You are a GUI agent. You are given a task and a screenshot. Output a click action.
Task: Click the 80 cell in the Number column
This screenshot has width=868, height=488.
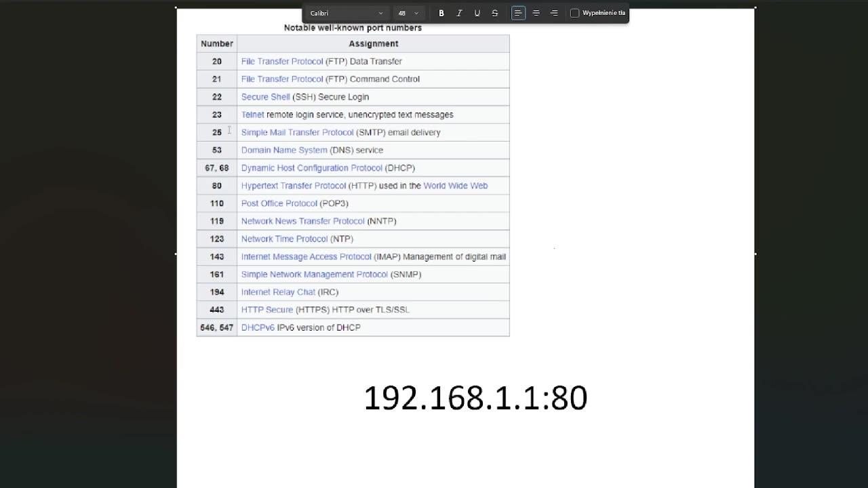[217, 185]
